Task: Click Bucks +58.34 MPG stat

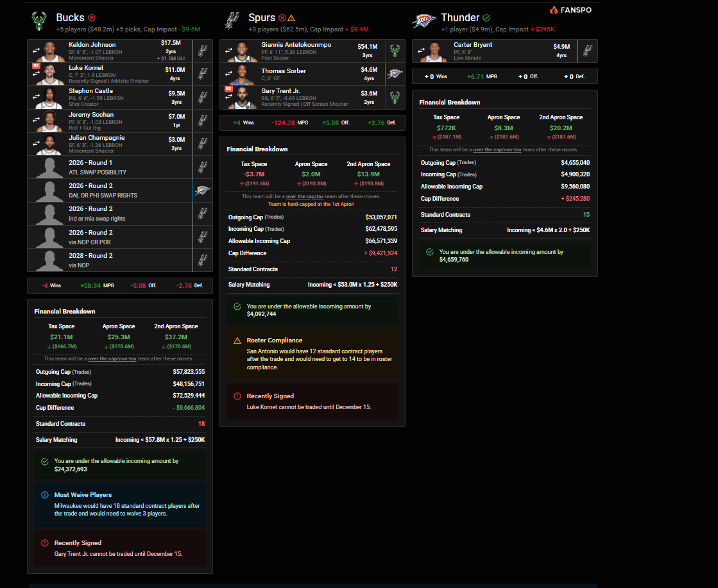Action: (x=97, y=285)
